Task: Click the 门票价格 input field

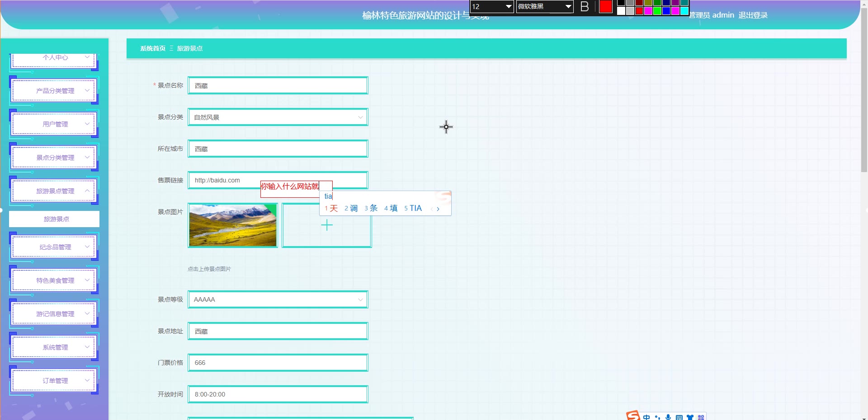Action: coord(278,363)
